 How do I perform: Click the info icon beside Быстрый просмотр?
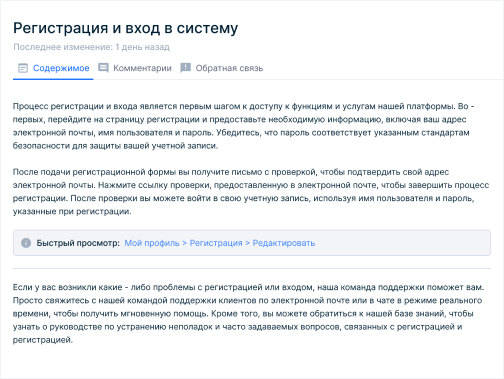click(26, 243)
